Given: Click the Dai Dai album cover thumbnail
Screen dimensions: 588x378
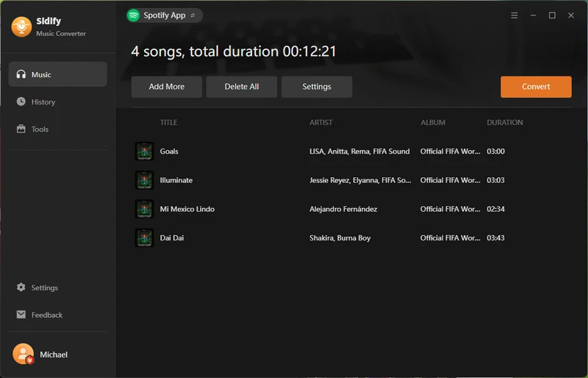Looking at the screenshot, I should coord(144,238).
